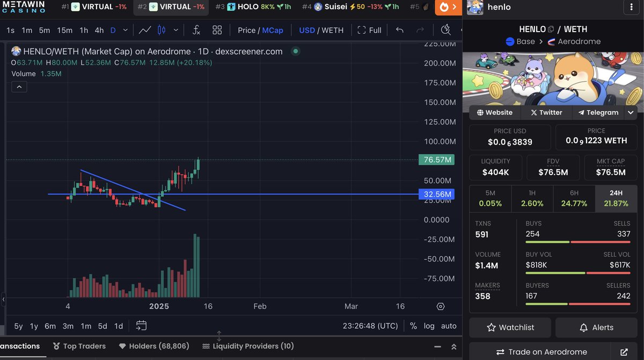Click the buys versus sells ratio bar

577,242
